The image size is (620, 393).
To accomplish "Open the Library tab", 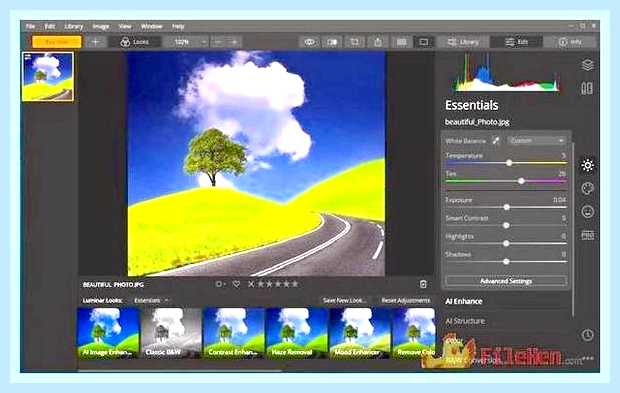I will (463, 42).
